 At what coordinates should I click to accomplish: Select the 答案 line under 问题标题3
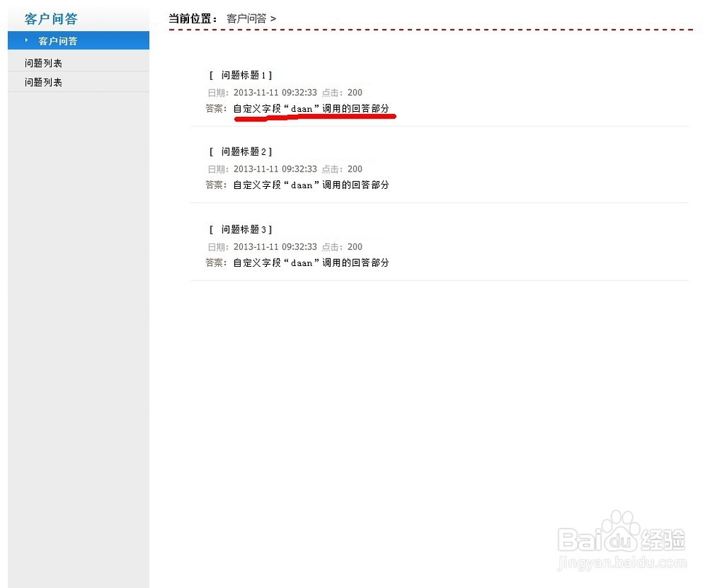pos(298,262)
